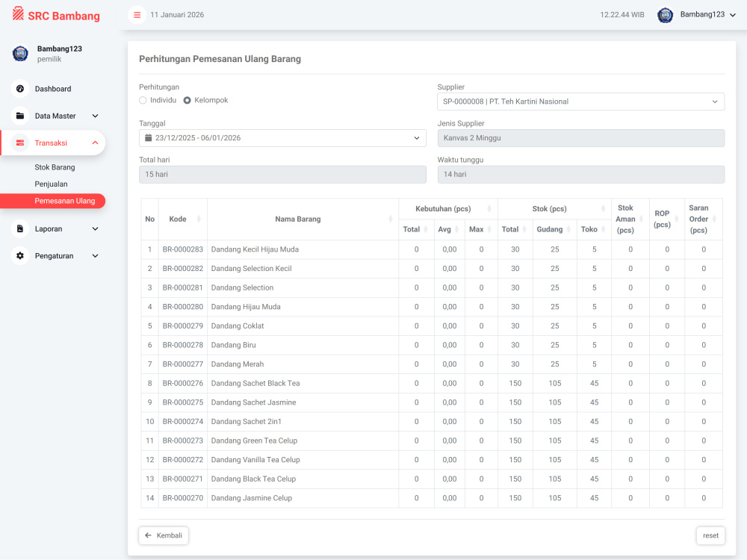This screenshot has height=560, width=747.
Task: Click the 12.22.44 WIB clock text
Action: point(622,15)
